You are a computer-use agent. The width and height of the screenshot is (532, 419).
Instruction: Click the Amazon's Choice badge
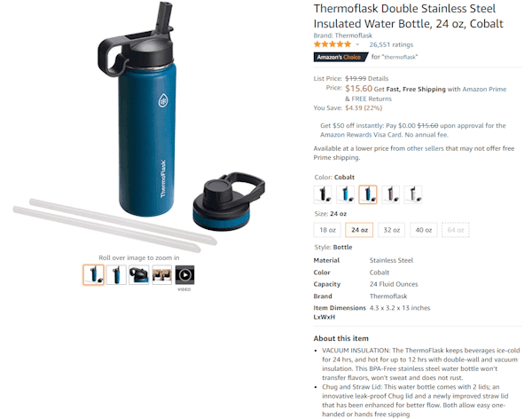point(340,57)
